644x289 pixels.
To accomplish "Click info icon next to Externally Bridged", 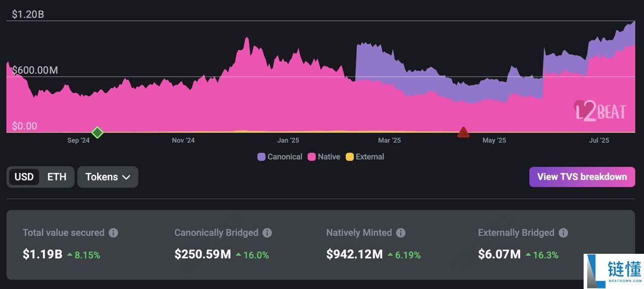I will pos(563,233).
